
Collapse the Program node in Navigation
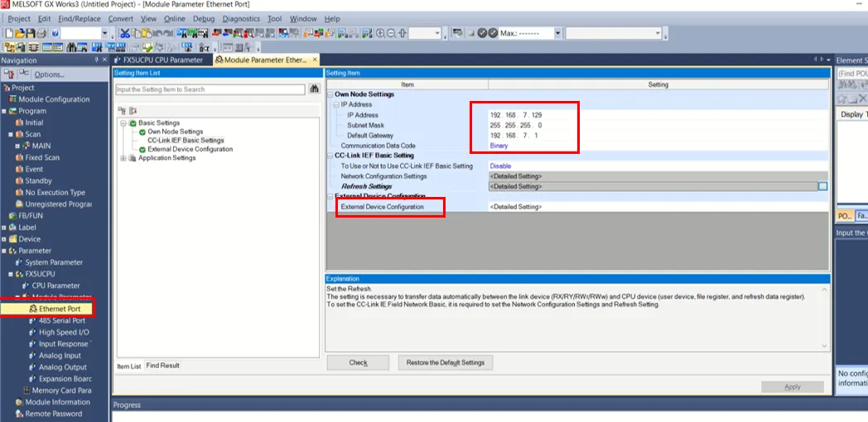(x=4, y=111)
